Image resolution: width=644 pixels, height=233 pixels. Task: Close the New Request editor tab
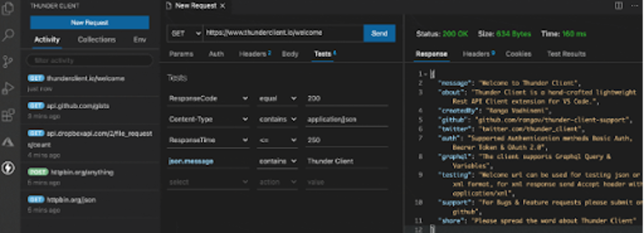223,6
